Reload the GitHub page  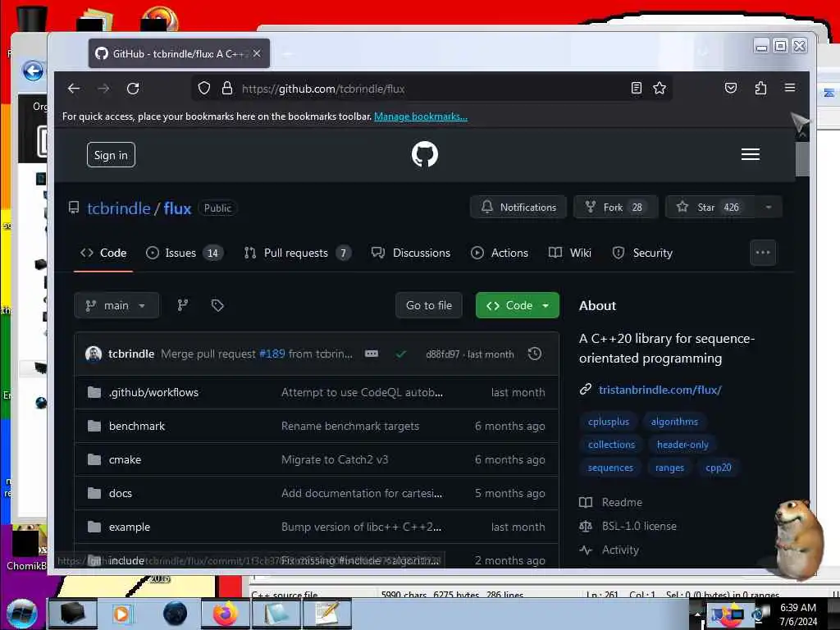coord(133,89)
